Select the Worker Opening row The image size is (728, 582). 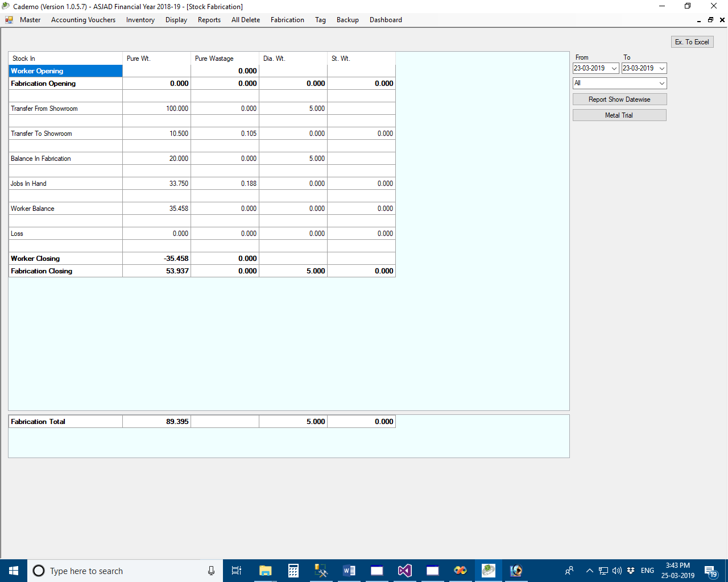[65, 71]
